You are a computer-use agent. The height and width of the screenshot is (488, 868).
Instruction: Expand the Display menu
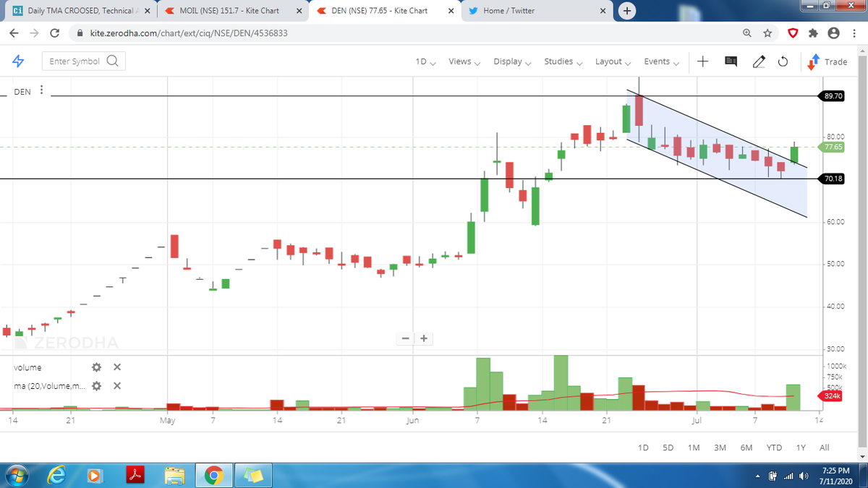coord(512,61)
